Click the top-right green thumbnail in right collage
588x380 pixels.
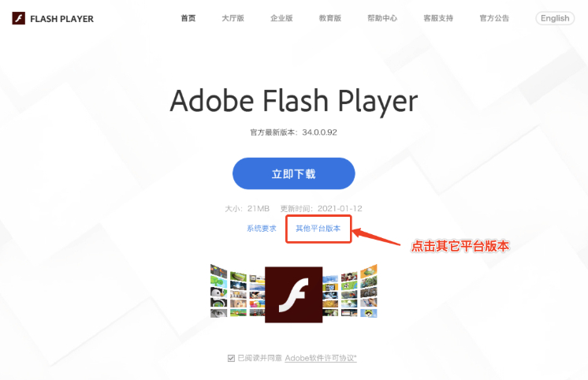pyautogui.click(x=369, y=271)
